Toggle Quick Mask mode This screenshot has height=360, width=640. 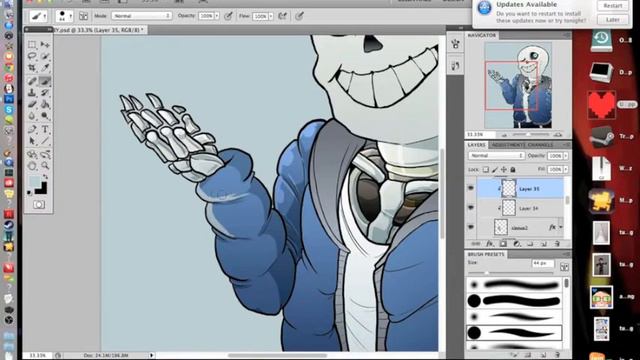39,205
